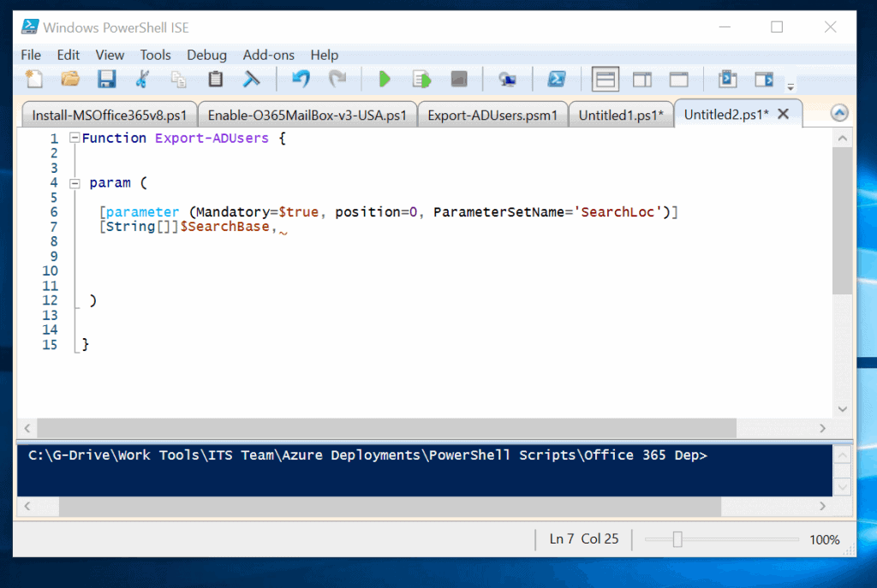Open the Debug menu

[x=206, y=55]
